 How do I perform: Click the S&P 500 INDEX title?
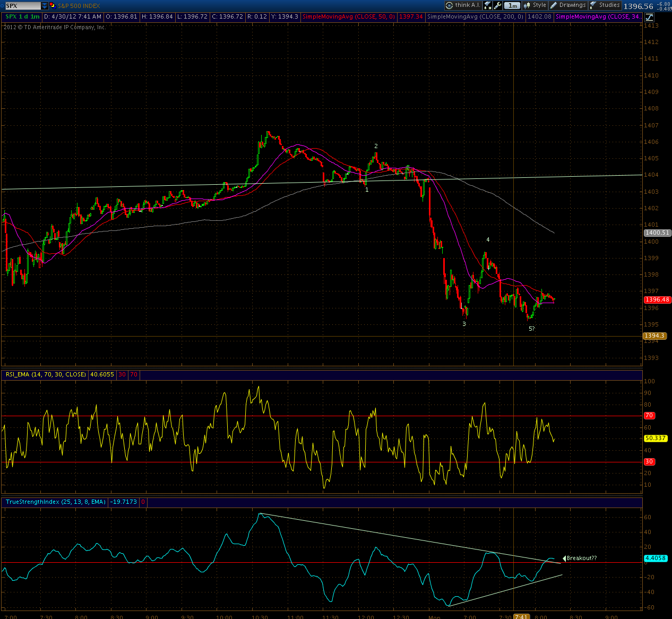point(79,6)
